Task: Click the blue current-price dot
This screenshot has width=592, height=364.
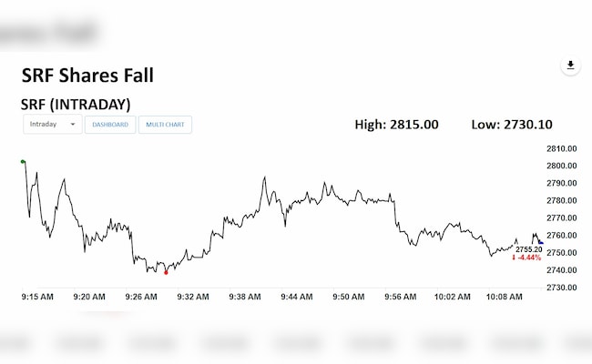Action: pos(540,242)
